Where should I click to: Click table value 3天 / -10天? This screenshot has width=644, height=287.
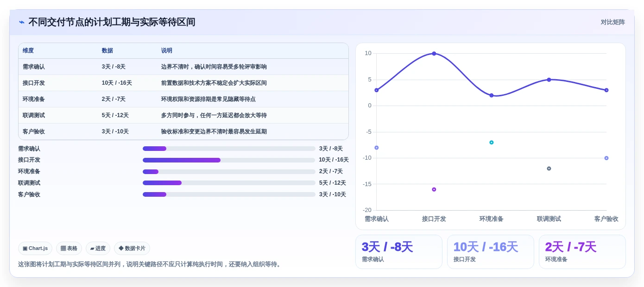tap(115, 131)
